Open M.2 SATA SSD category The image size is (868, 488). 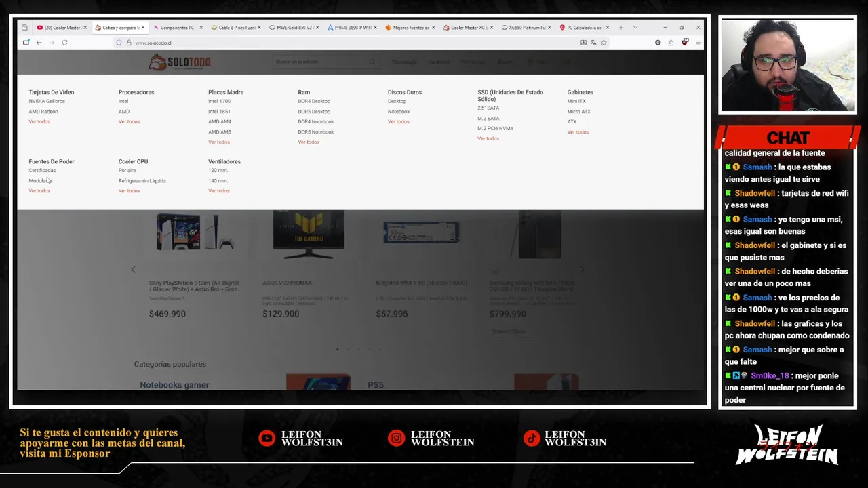point(488,118)
